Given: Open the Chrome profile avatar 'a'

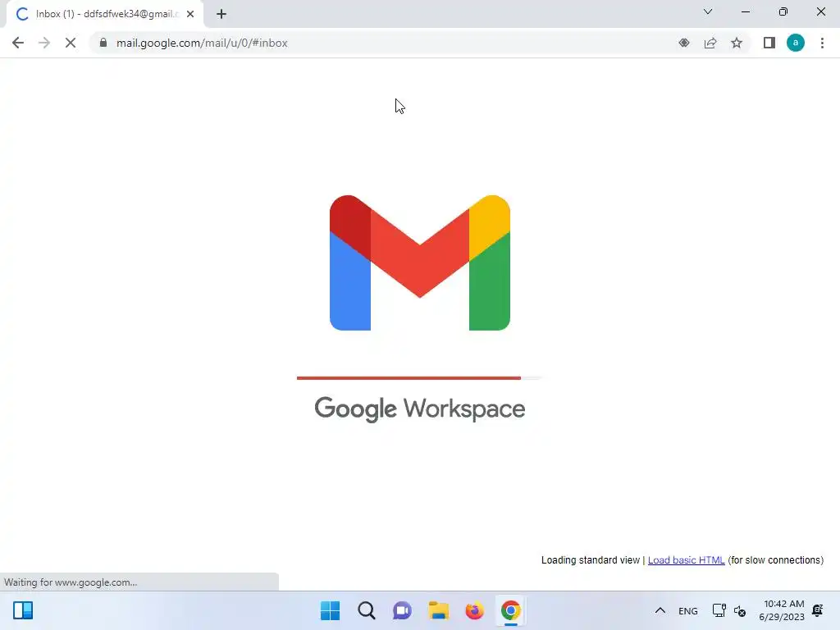Looking at the screenshot, I should pyautogui.click(x=796, y=43).
